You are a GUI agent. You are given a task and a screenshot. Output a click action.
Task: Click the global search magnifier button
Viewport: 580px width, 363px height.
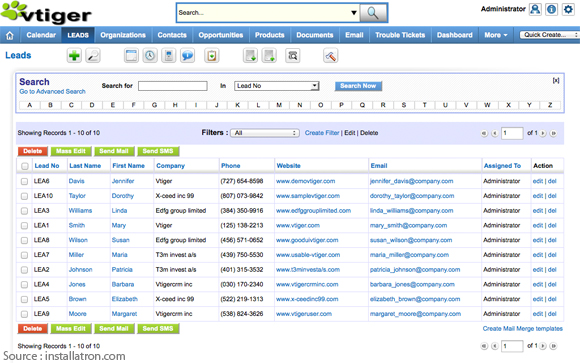pyautogui.click(x=373, y=13)
